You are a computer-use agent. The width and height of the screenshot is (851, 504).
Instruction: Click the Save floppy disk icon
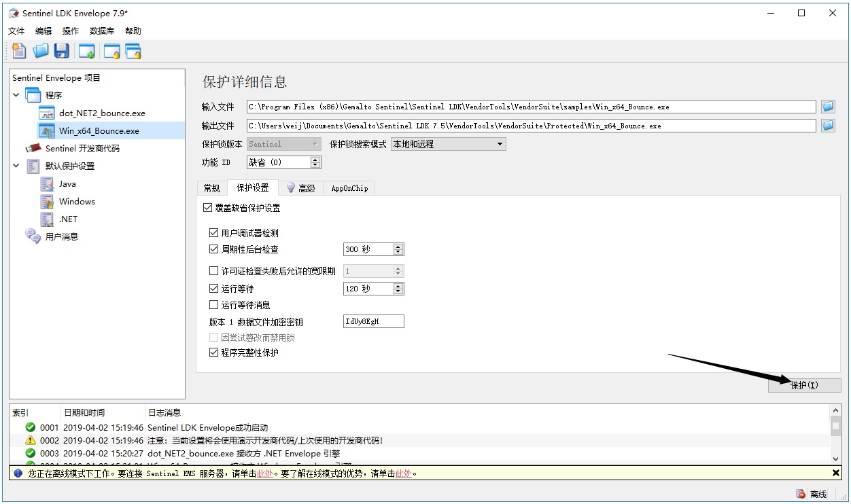pos(62,51)
